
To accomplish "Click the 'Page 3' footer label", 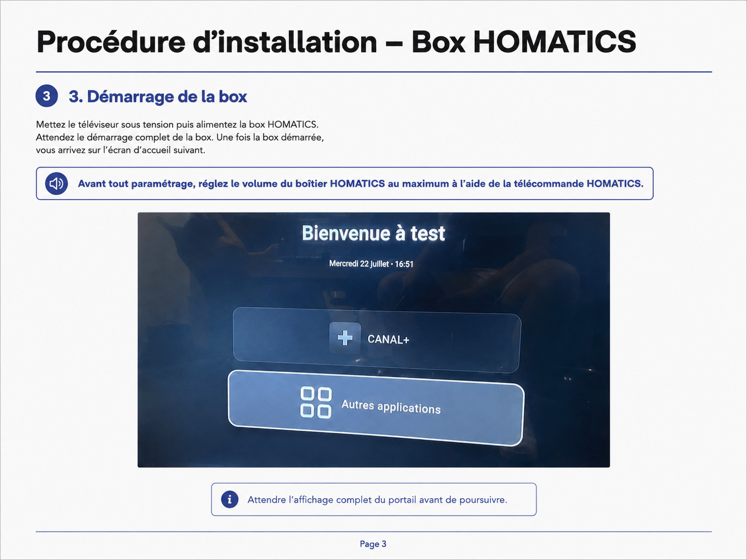I will click(x=373, y=544).
